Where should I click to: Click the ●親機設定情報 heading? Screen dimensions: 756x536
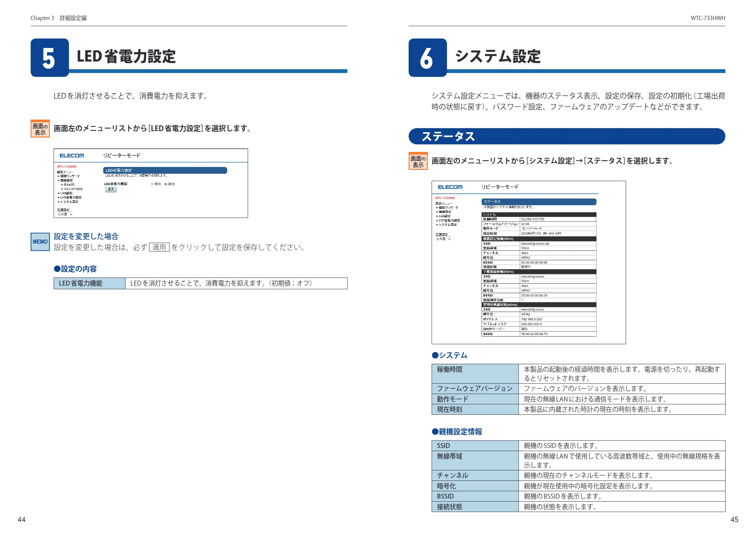457,432
